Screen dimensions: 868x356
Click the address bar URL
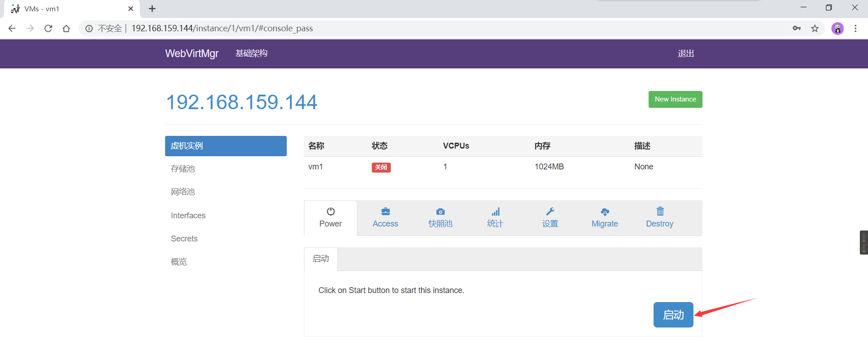click(x=222, y=29)
